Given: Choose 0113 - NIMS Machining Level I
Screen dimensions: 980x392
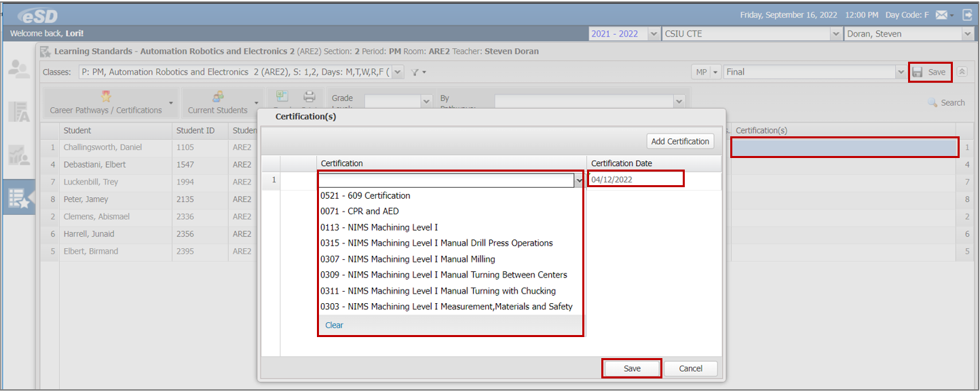Looking at the screenshot, I should (451, 227).
